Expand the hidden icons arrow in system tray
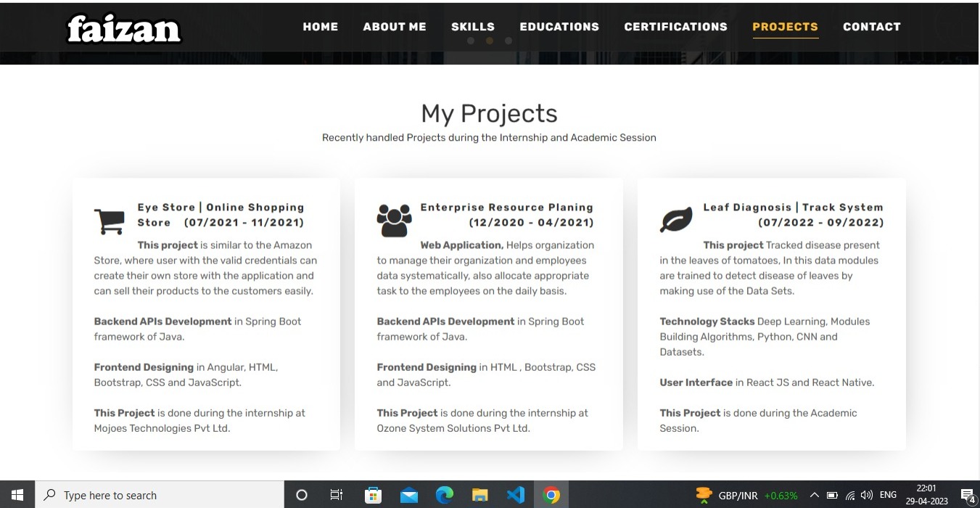The width and height of the screenshot is (980, 508). [x=815, y=494]
